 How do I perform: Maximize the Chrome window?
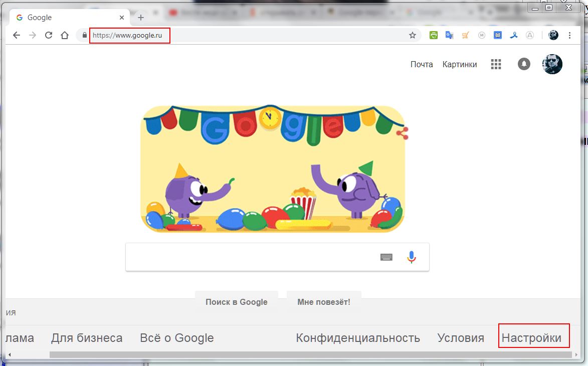pyautogui.click(x=549, y=8)
